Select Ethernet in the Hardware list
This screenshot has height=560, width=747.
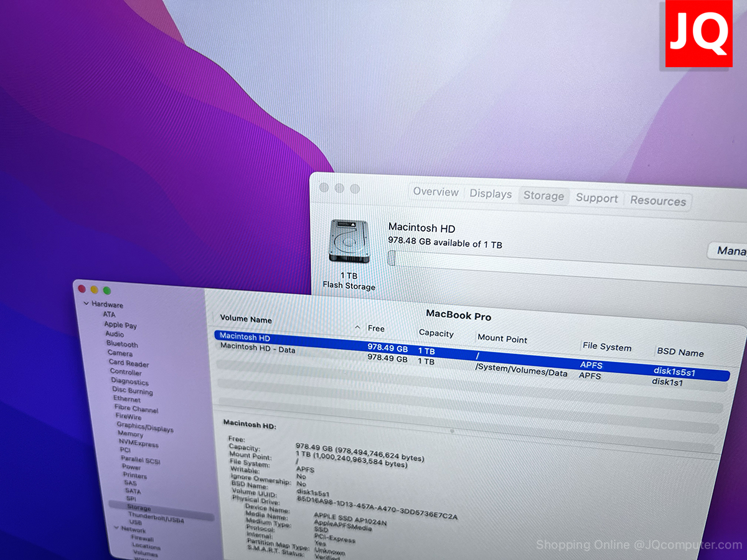point(126,399)
